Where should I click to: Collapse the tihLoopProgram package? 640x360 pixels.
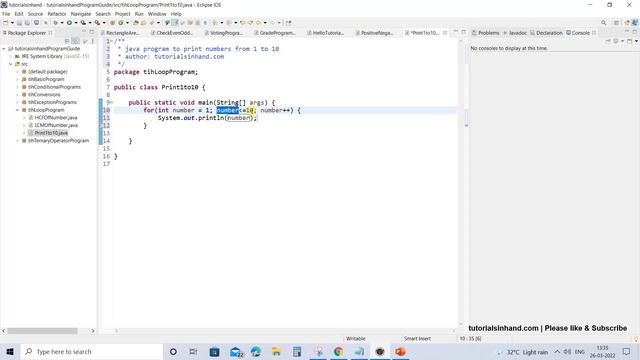tap(18, 110)
